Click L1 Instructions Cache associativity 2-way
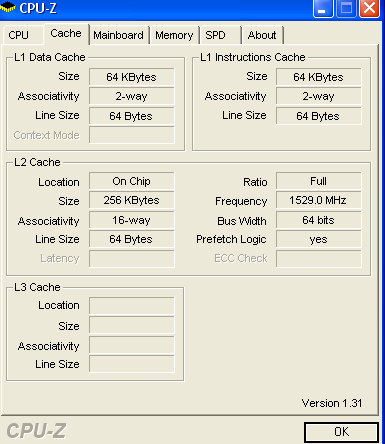Image resolution: width=385 pixels, height=444 pixels. click(x=319, y=96)
